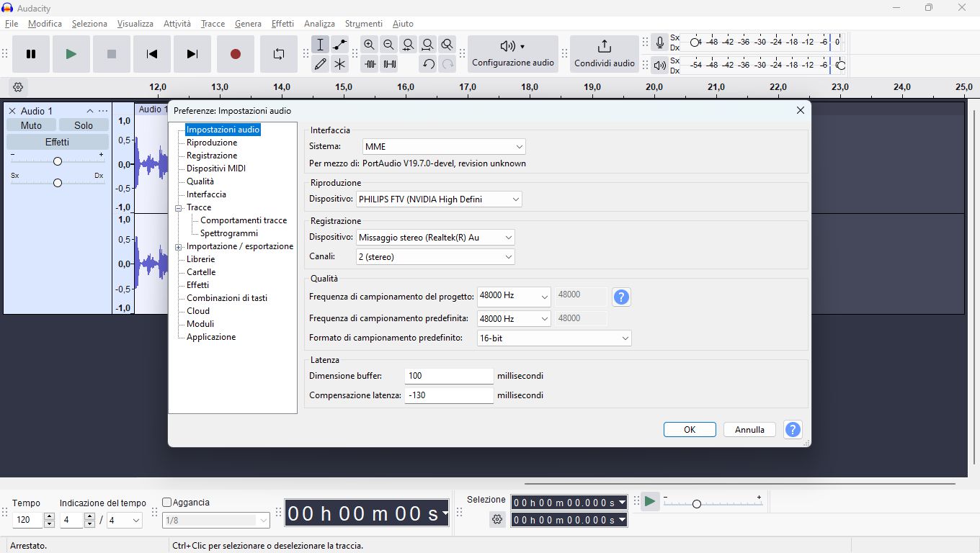Open the Sistema host dropdown
The width and height of the screenshot is (980, 553).
click(444, 147)
